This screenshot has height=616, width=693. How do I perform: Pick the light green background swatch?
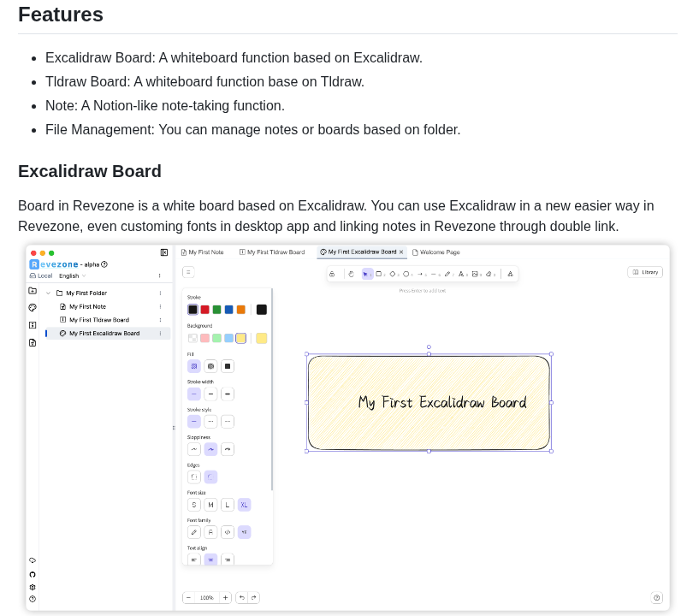pos(217,338)
